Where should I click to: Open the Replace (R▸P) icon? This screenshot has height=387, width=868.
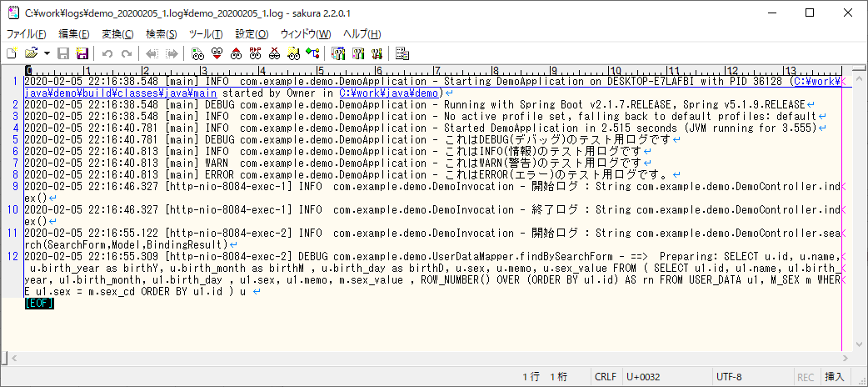click(x=256, y=53)
